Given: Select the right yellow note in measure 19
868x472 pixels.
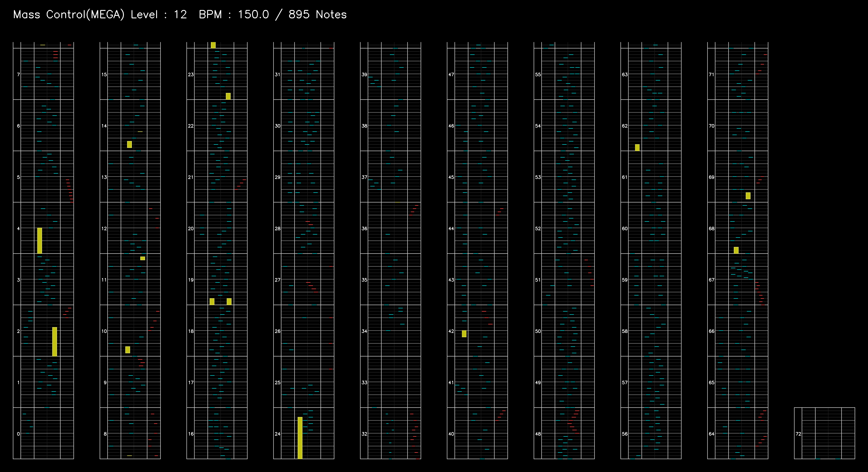Looking at the screenshot, I should (229, 302).
